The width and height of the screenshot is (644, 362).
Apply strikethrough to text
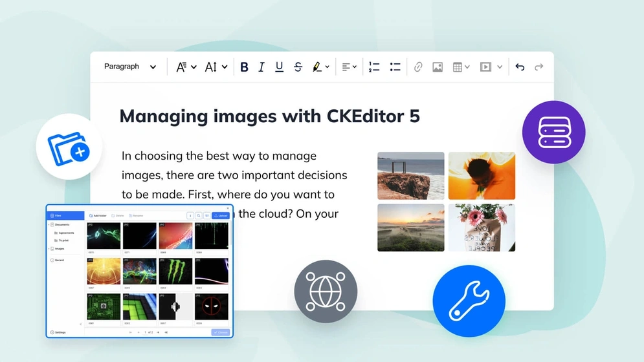pyautogui.click(x=298, y=67)
